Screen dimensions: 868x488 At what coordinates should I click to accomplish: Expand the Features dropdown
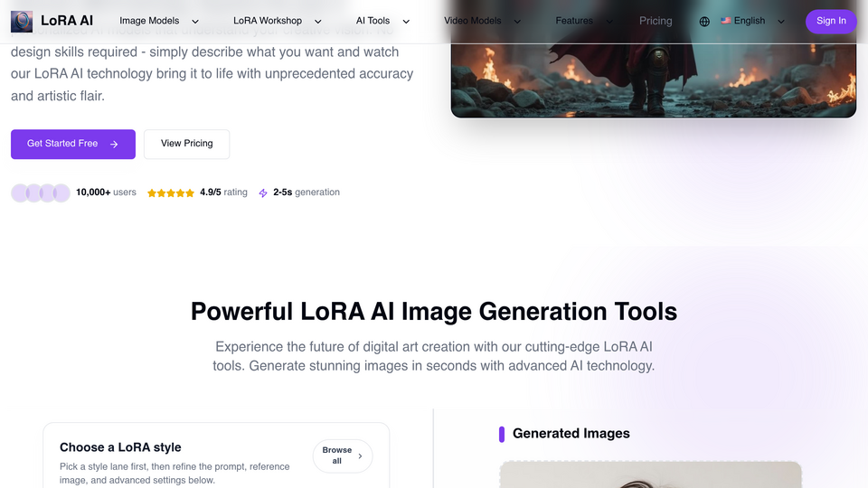584,21
